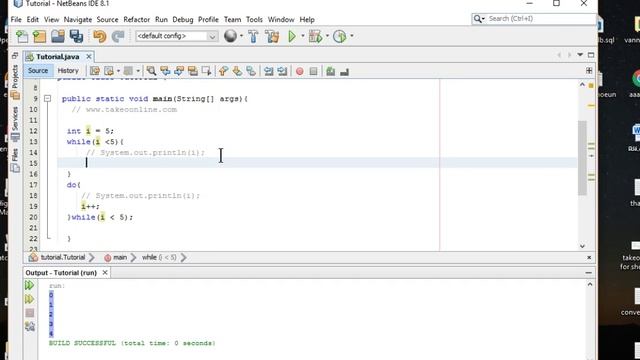640x360 pixels.
Task: Click the globe browser icon in toolbar
Action: point(230,36)
